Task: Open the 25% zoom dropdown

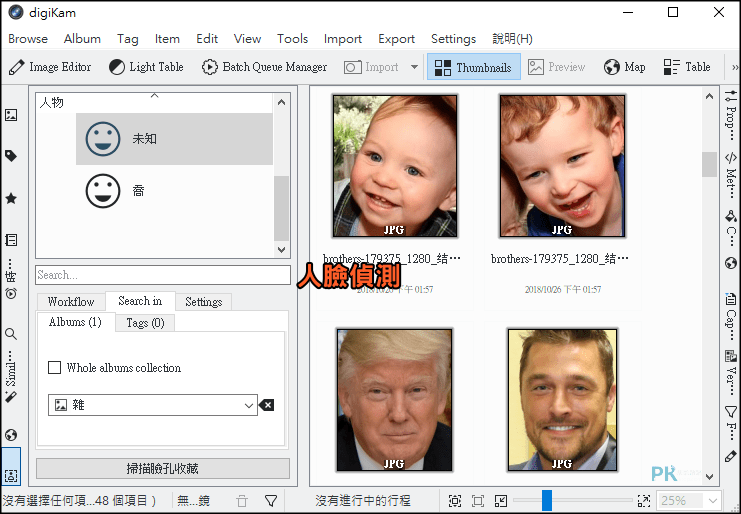Action: 688,501
